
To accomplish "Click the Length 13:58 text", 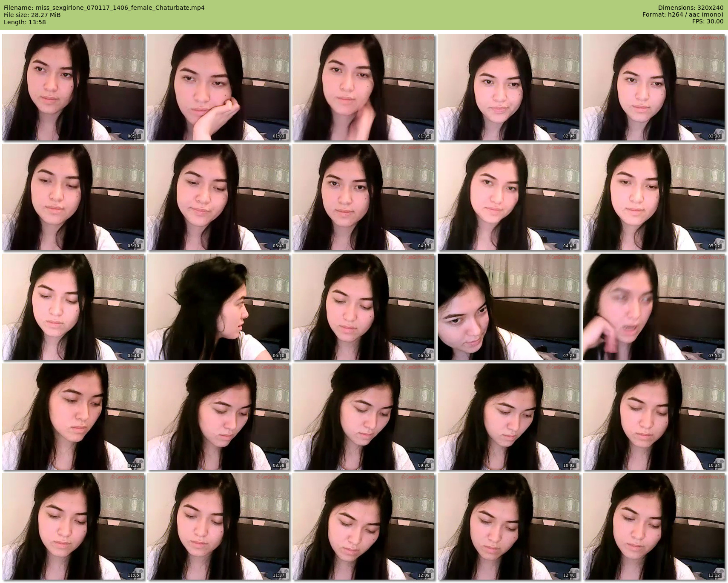I will pos(25,22).
